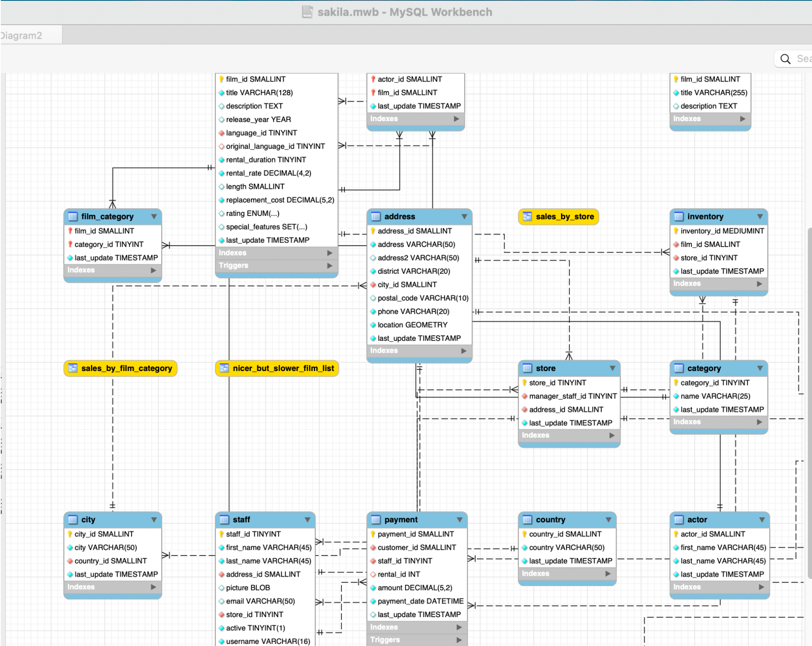Expand Indexes section of country table

coord(608,574)
